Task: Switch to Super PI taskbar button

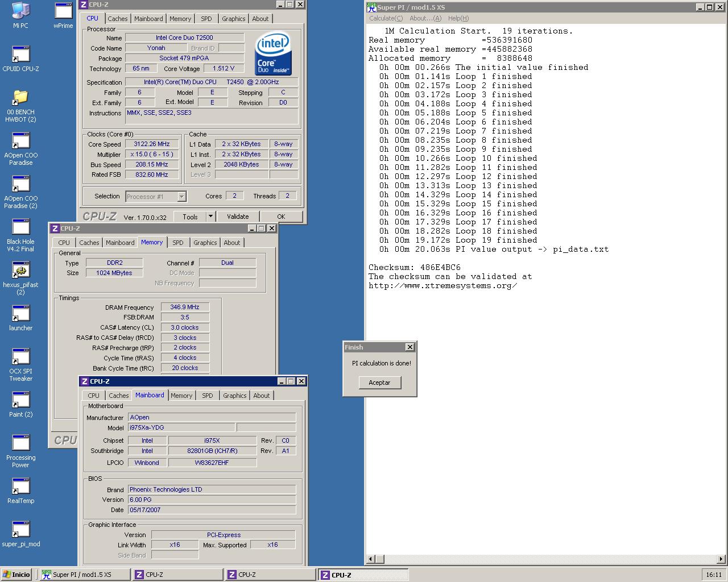Action: pyautogui.click(x=84, y=575)
